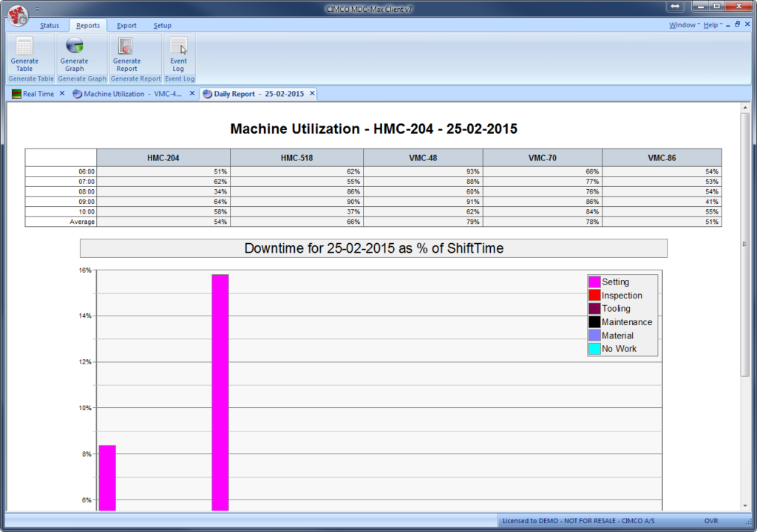This screenshot has width=757, height=532.
Task: Click the Daily Report tab icon
Action: pos(208,94)
